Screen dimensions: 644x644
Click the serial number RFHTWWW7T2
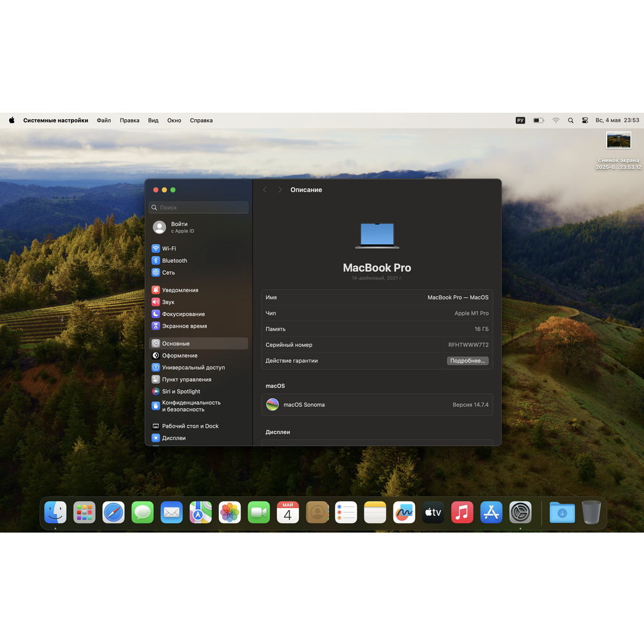click(468, 345)
